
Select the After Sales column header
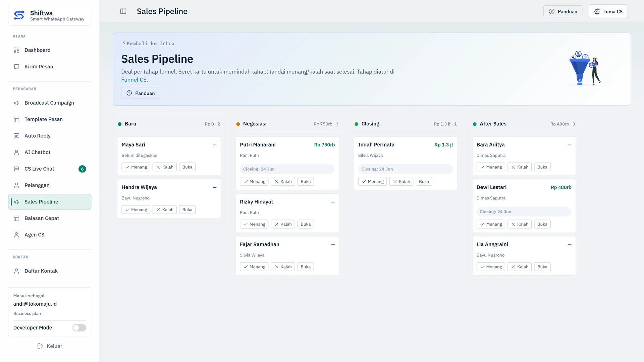click(524, 124)
